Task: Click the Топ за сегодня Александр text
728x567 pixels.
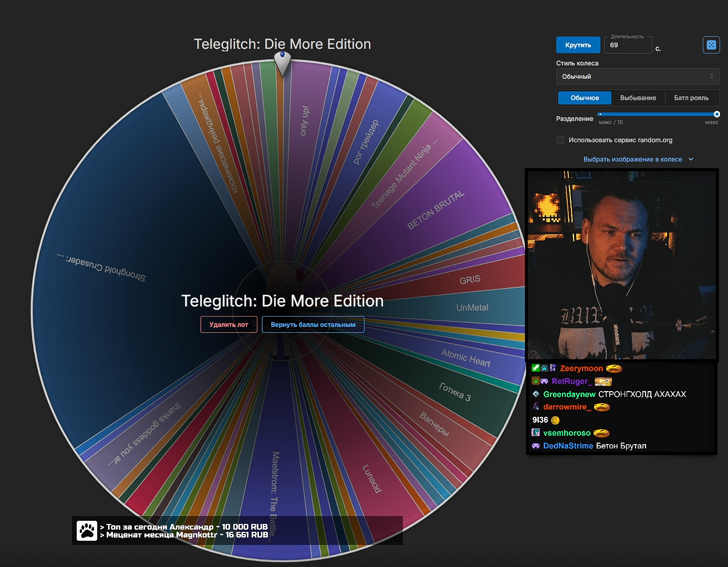Action: pyautogui.click(x=187, y=527)
